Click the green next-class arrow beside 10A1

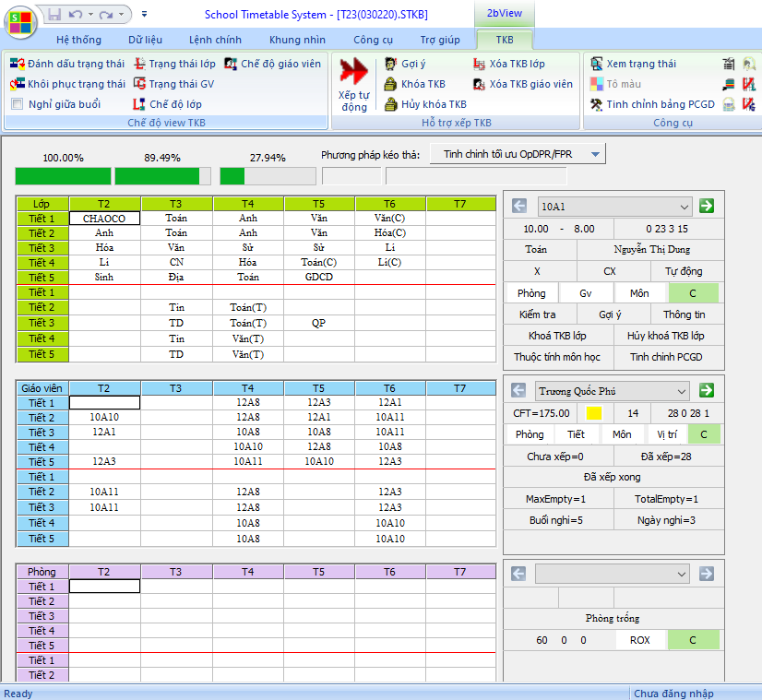click(707, 207)
